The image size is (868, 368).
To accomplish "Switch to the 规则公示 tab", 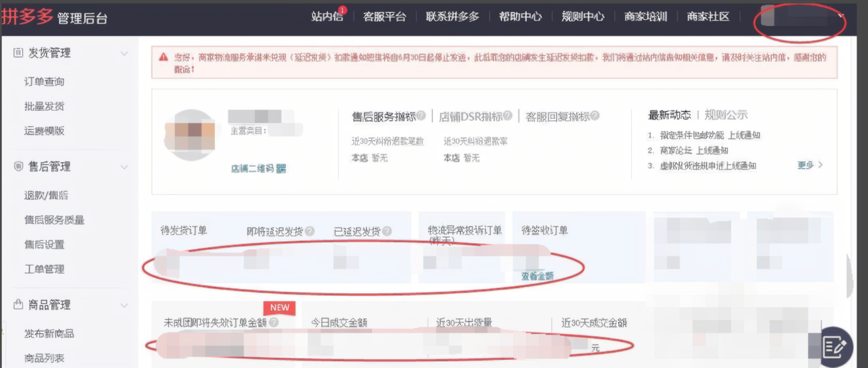I will (x=726, y=115).
